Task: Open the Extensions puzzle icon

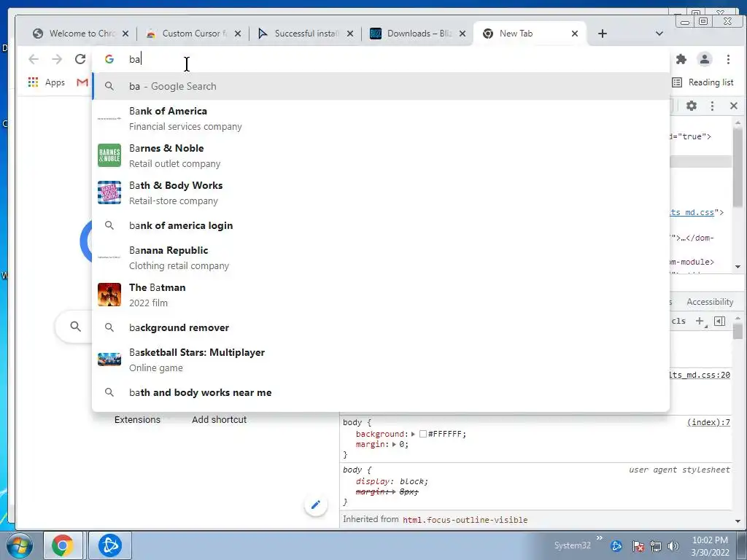Action: point(681,59)
